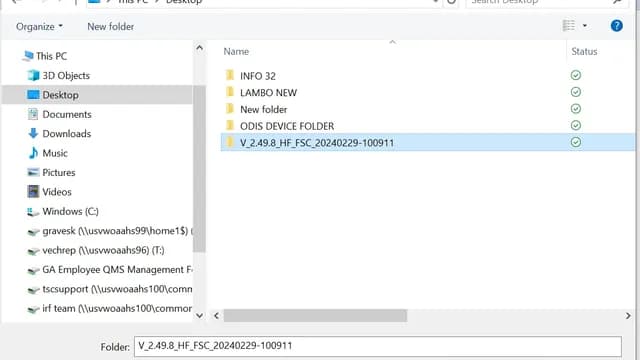Select tscsupport network drive
Screen dimensions: 640x360
click(117, 289)
